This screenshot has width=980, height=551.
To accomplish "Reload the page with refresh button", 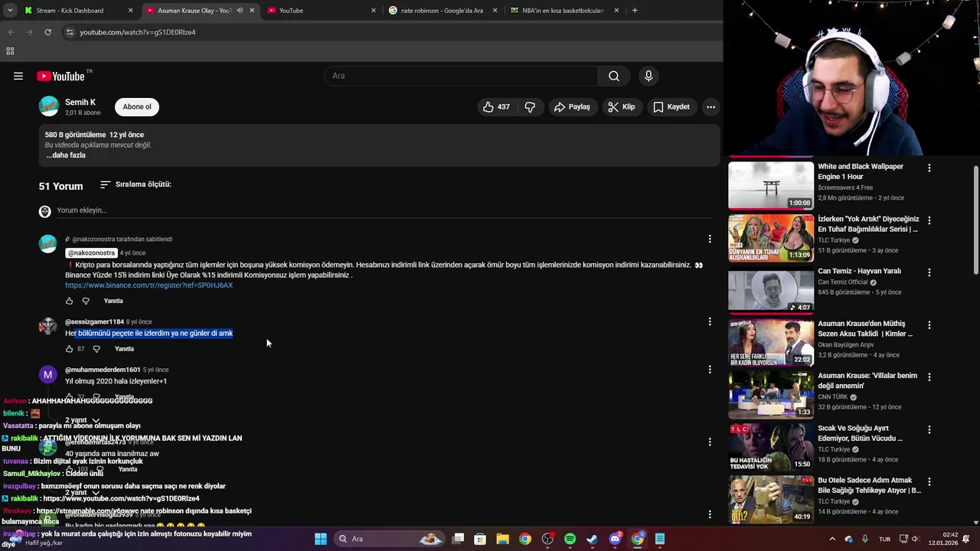I will pyautogui.click(x=47, y=32).
